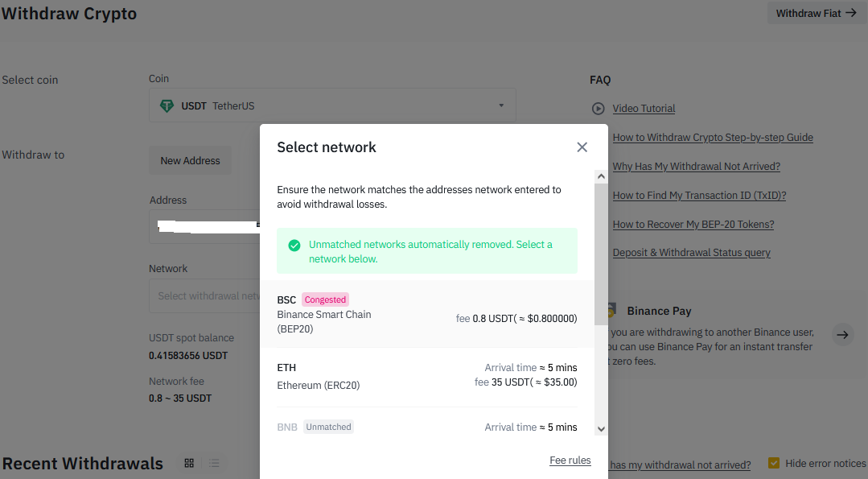Select the BSC network option
Screen dimensions: 868x479
(426, 314)
